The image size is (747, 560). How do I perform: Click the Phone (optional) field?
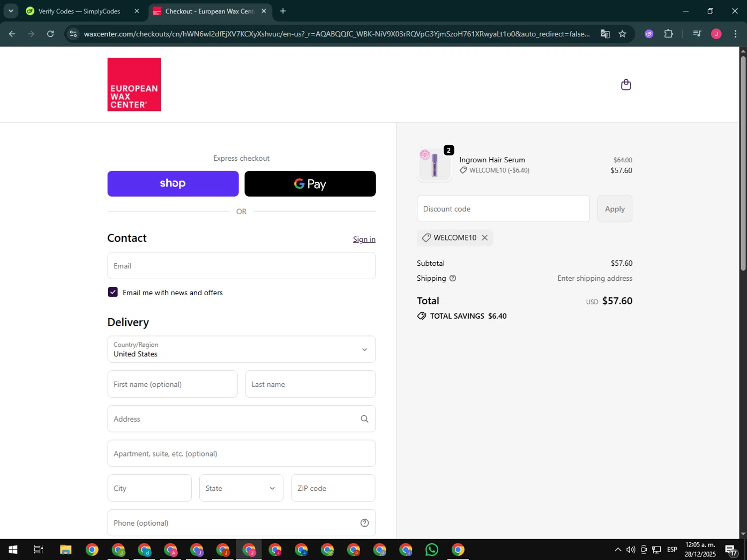(242, 523)
